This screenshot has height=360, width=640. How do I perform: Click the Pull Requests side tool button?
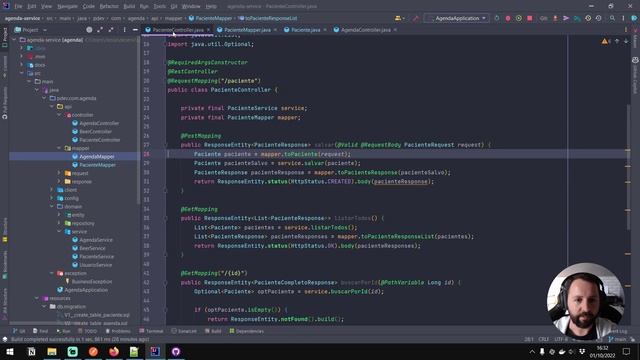point(5,103)
